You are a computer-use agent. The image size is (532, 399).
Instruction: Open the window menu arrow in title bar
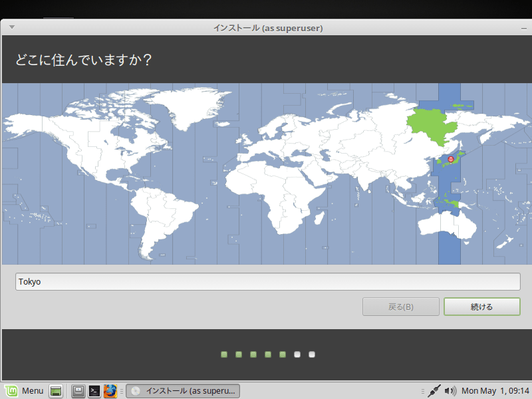[12, 27]
